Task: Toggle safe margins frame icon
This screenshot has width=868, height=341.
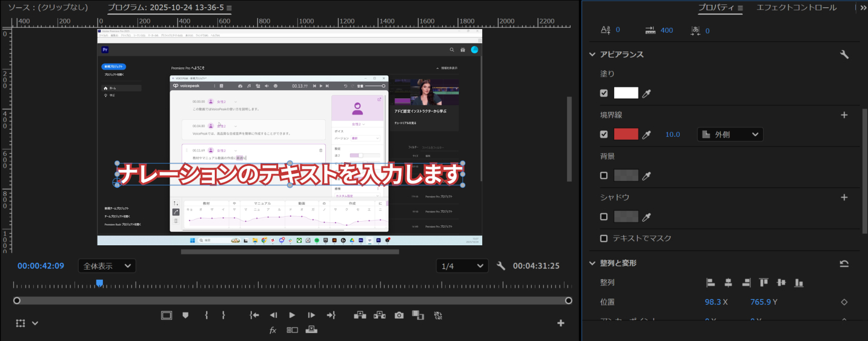Action: 167,315
